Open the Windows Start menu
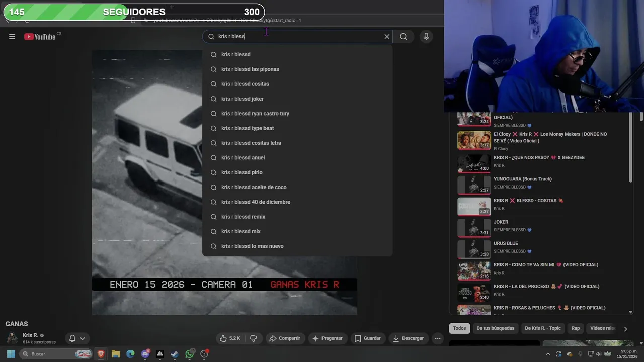 pos(11,354)
